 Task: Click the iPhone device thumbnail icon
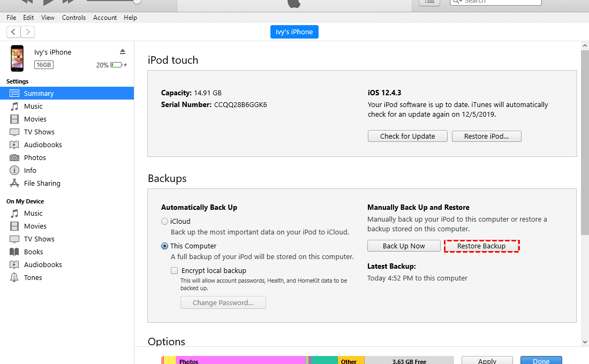(x=17, y=58)
